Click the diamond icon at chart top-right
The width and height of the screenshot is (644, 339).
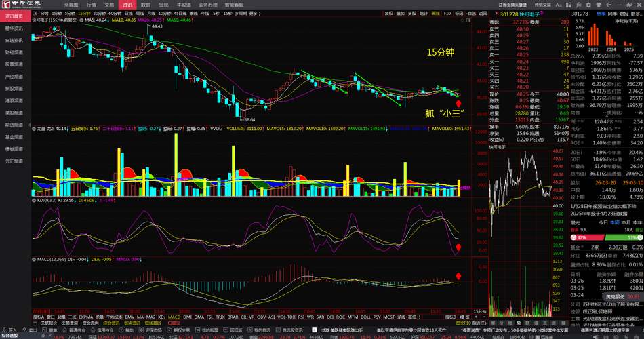[462, 20]
